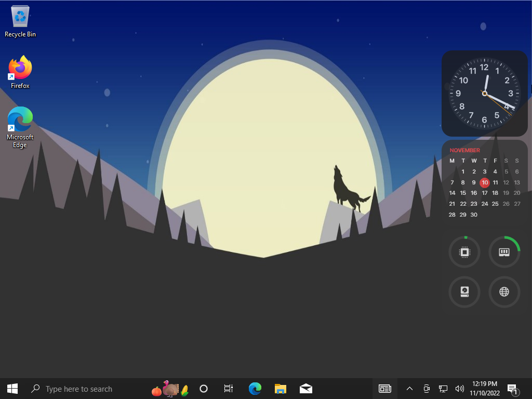Click the CPU usage gauge widget

(464, 252)
